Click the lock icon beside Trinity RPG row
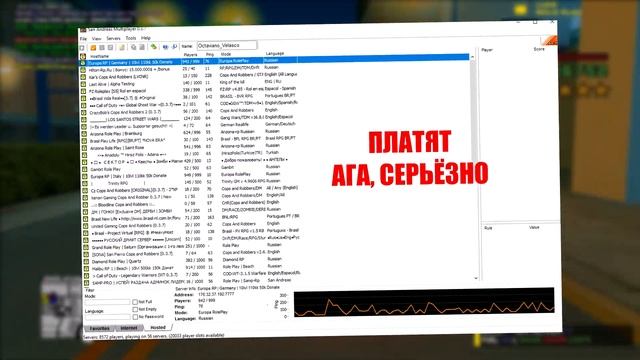 85,183
